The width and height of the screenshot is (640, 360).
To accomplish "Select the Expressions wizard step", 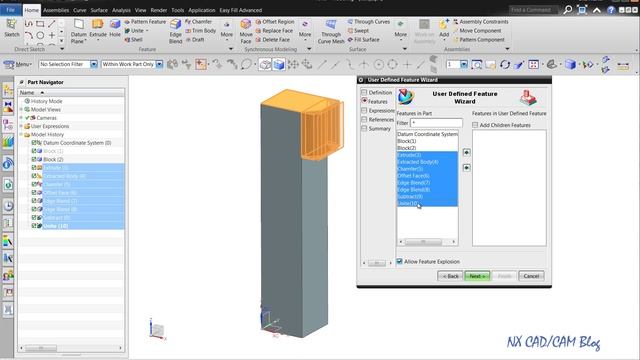I will (x=378, y=111).
